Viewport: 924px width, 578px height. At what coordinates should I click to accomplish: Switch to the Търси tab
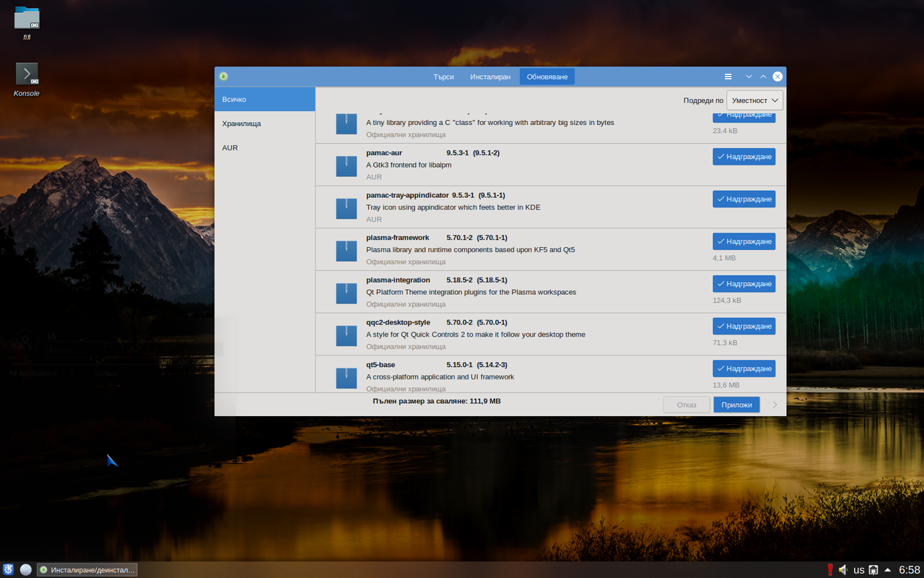point(443,77)
